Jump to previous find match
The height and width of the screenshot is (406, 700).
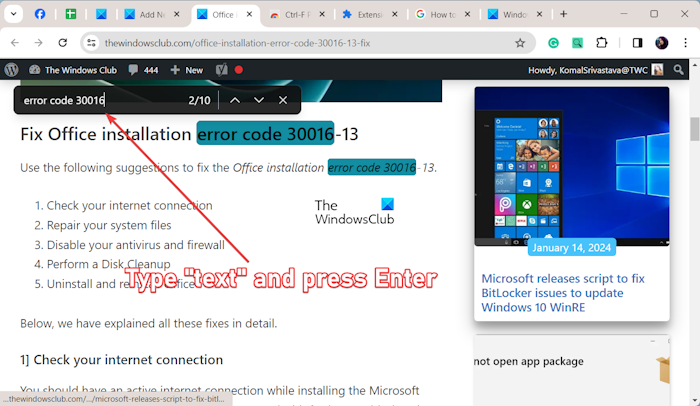(x=235, y=100)
